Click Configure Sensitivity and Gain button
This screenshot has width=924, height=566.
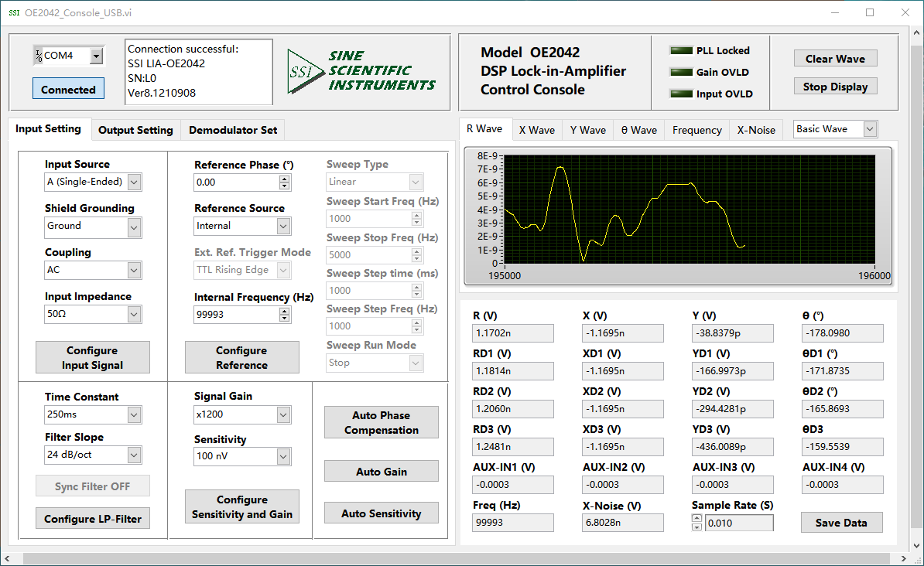(241, 507)
